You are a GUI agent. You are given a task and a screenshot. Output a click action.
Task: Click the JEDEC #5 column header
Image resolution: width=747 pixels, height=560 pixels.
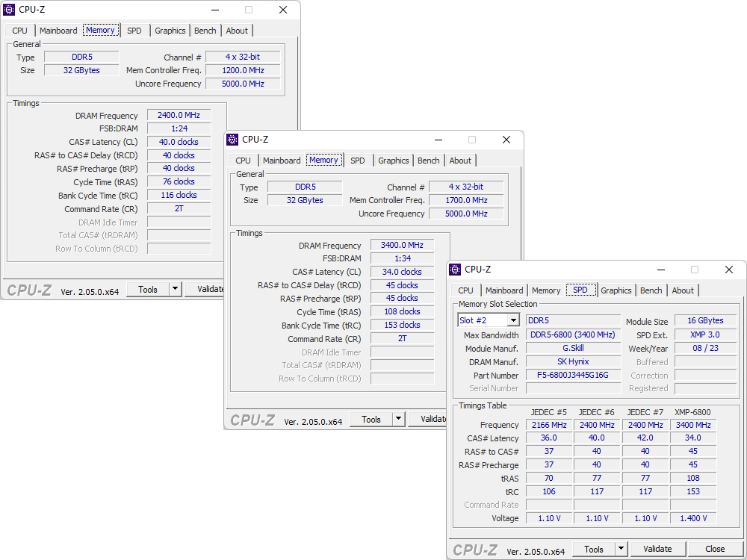click(x=549, y=412)
